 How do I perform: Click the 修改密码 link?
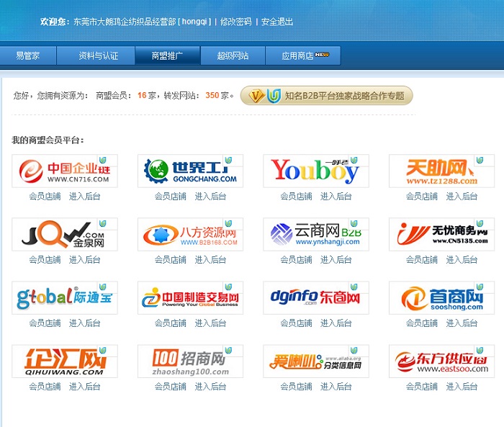tap(235, 22)
